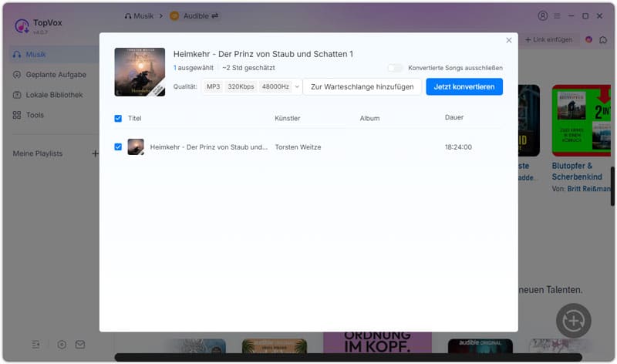
Task: Open Geplante Aufgabe in sidebar
Action: pos(54,74)
